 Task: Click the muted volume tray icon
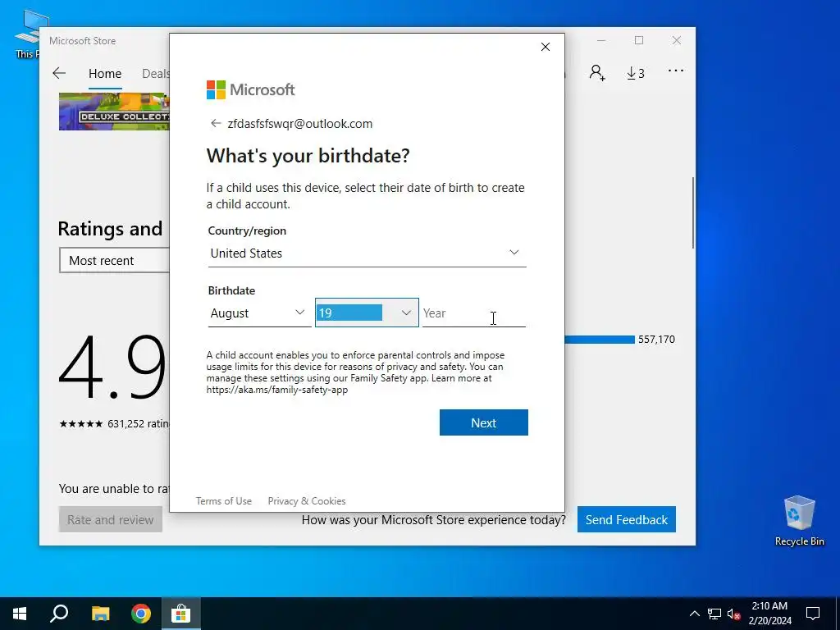click(x=733, y=614)
